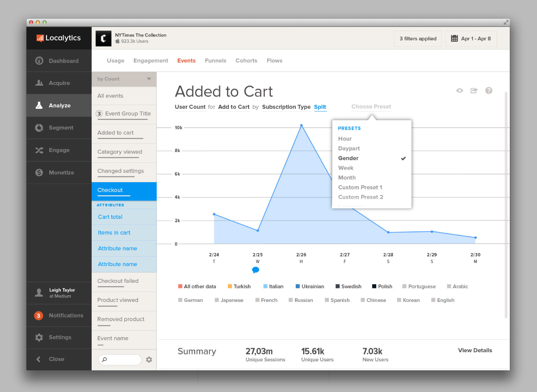
Task: Toggle the All other data legend swatch
Action: pos(180,287)
